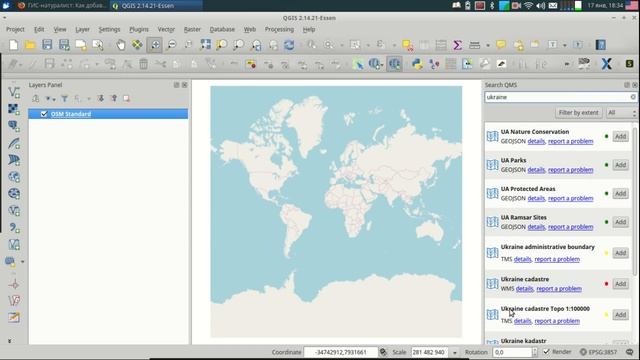This screenshot has width=640, height=360.
Task: Click the Map Tips yellow note icon
Action: [x=501, y=45]
